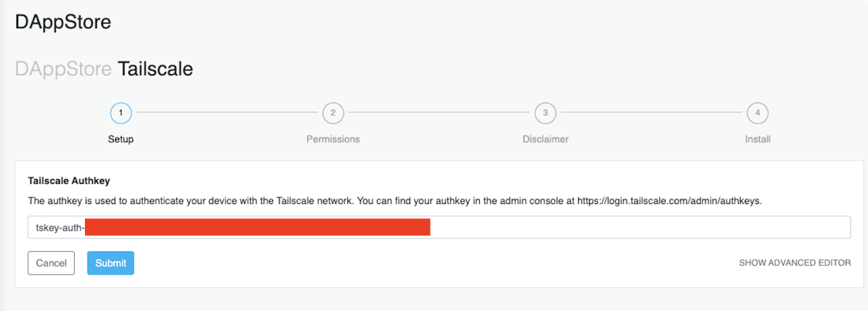
Task: Click the Tailscale page heading
Action: click(155, 69)
